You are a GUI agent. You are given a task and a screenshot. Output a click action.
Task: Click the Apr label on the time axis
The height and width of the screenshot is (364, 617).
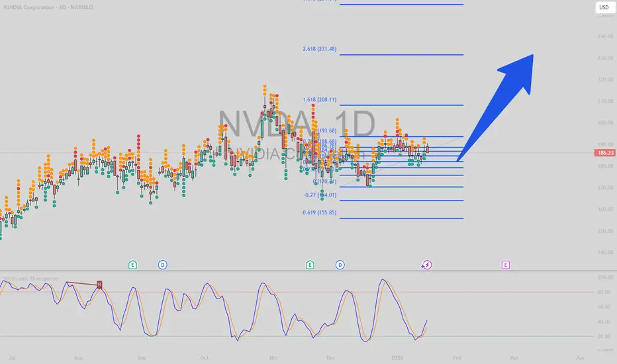[x=580, y=357]
